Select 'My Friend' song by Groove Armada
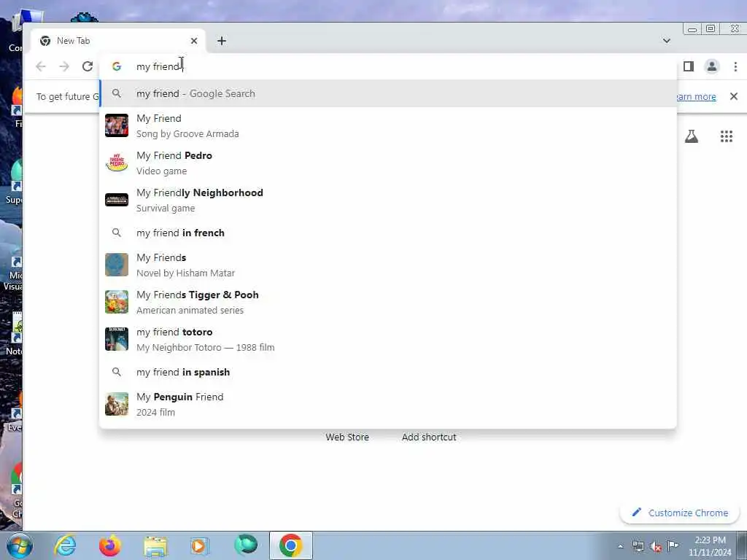This screenshot has width=747, height=560. point(388,125)
